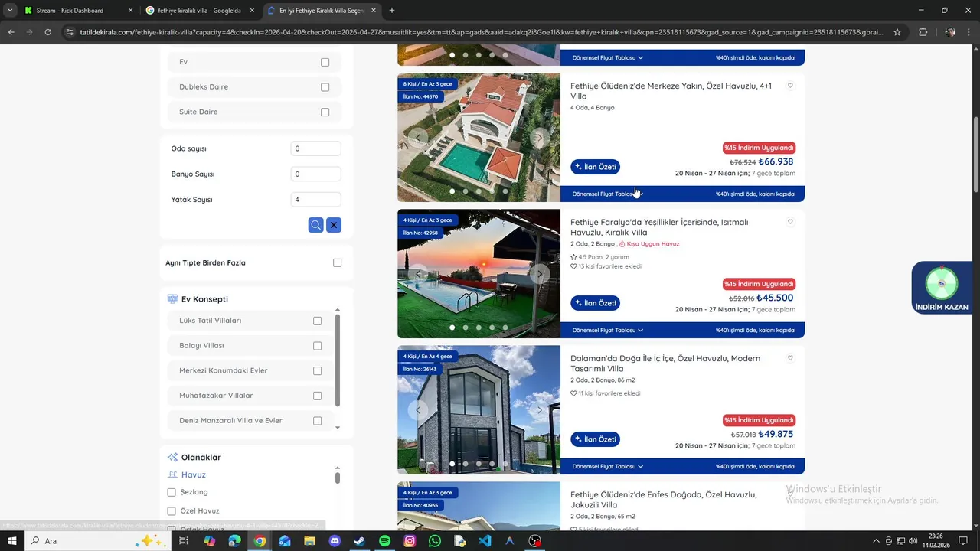This screenshot has height=551, width=980.
Task: Check Lüks Tatil Villaları concept
Action: [318, 321]
